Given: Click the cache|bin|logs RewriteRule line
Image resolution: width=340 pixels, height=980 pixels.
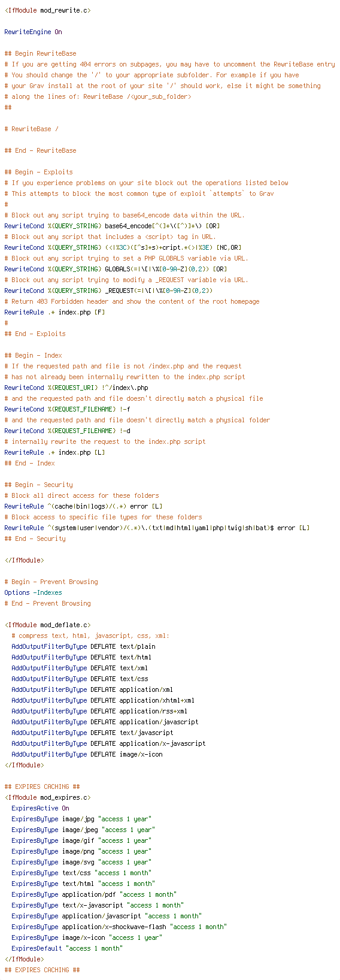Looking at the screenshot, I should tap(83, 506).
